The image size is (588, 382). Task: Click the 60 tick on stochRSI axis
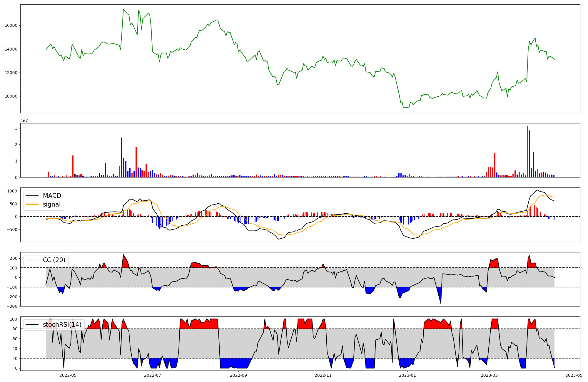pyautogui.click(x=15, y=339)
